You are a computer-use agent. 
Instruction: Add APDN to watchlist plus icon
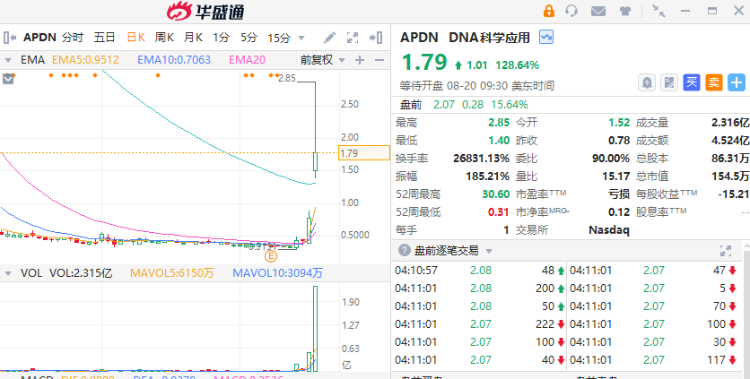tap(737, 83)
